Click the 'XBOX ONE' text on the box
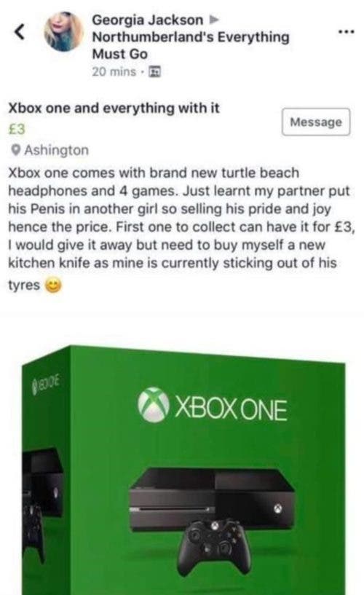Screen dimensions: 364x595 pos(231,410)
